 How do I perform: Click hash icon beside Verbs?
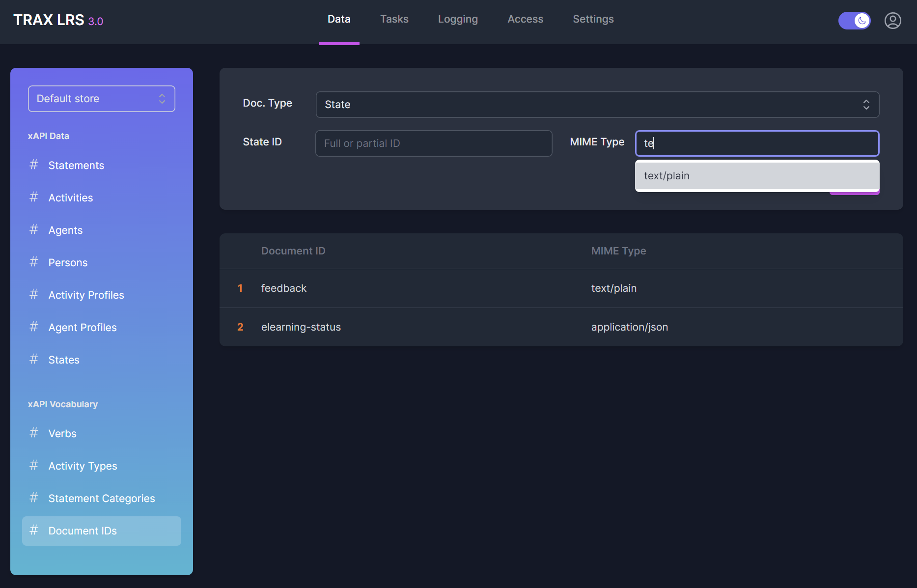(34, 433)
